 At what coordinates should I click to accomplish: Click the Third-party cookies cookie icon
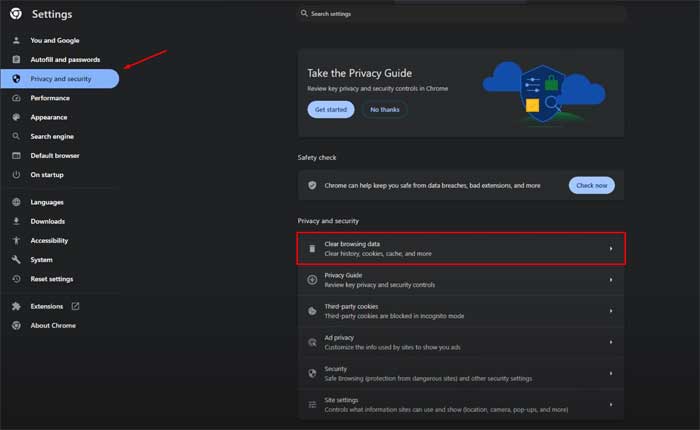point(312,311)
